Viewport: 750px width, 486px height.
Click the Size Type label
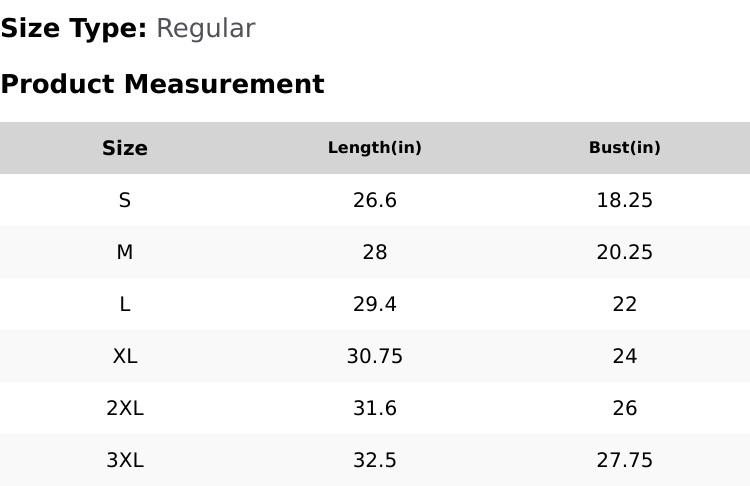[74, 28]
